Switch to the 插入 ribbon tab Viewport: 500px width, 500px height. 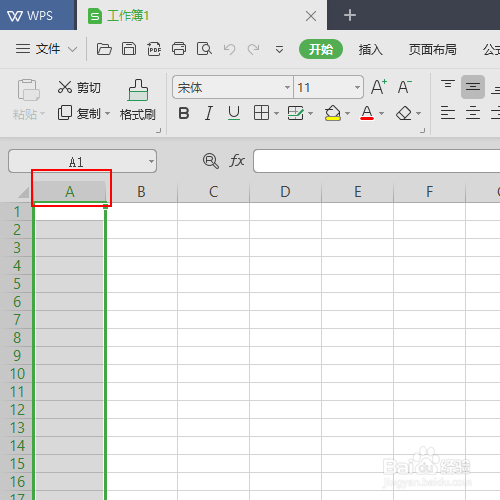370,50
